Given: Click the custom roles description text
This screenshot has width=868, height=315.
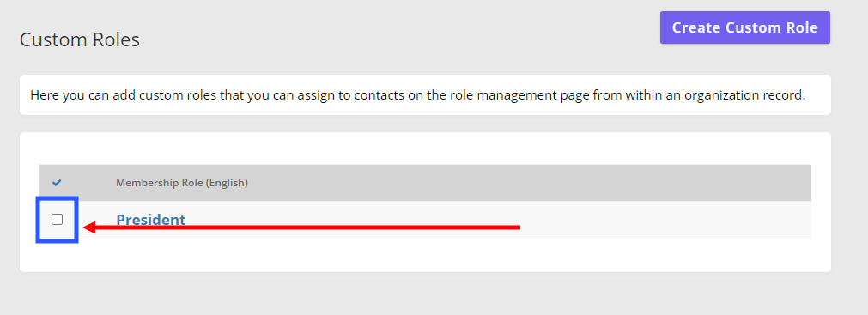Looking at the screenshot, I should coord(417,95).
